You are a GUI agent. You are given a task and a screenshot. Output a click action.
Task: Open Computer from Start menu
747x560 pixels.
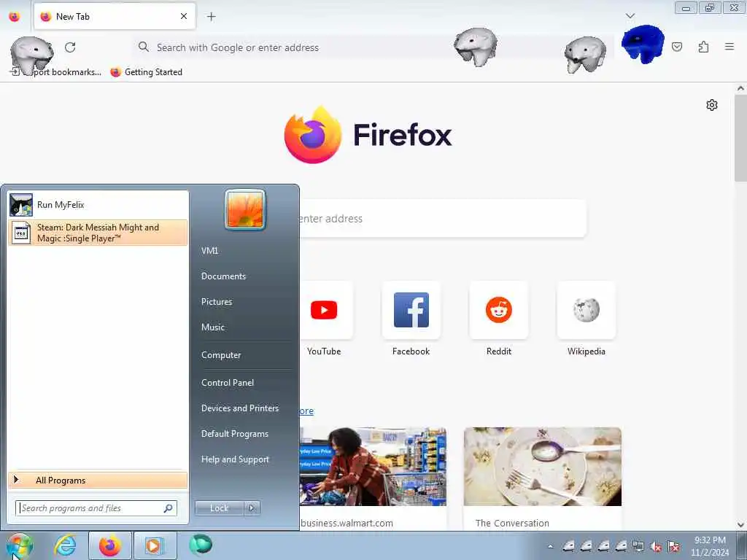click(221, 355)
